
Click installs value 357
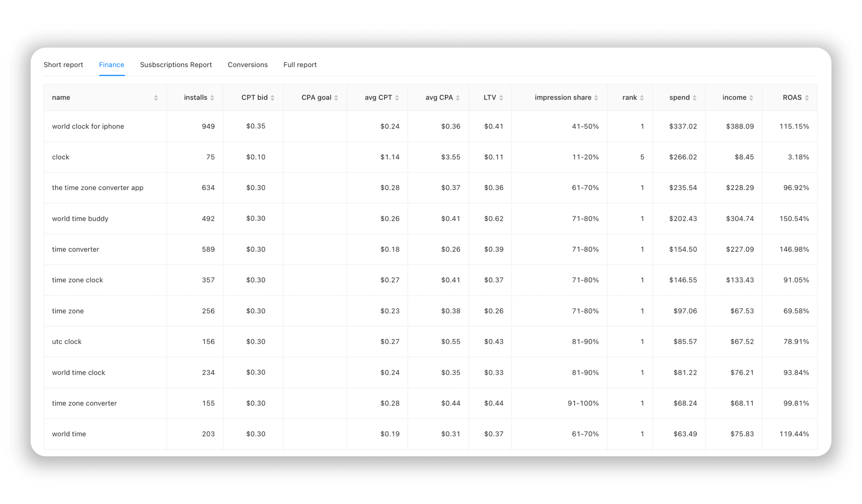click(208, 280)
